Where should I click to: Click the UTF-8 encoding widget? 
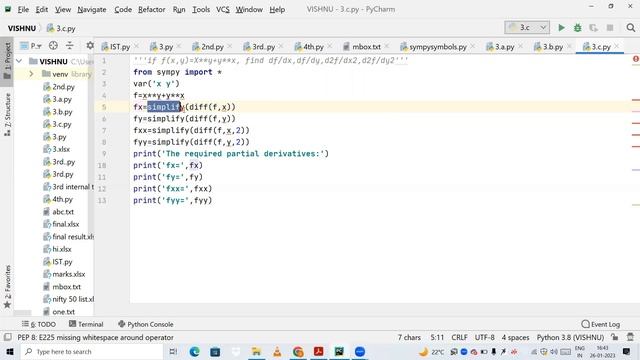click(x=484, y=338)
